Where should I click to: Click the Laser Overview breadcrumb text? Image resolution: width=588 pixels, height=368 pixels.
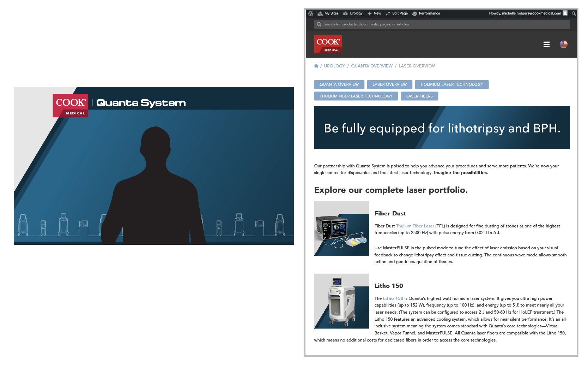pyautogui.click(x=417, y=66)
